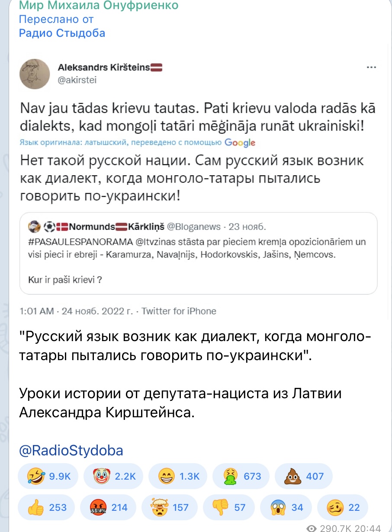The height and width of the screenshot is (532, 392).
Task: Toggle the screaming face reaction (34)
Action: tap(286, 507)
